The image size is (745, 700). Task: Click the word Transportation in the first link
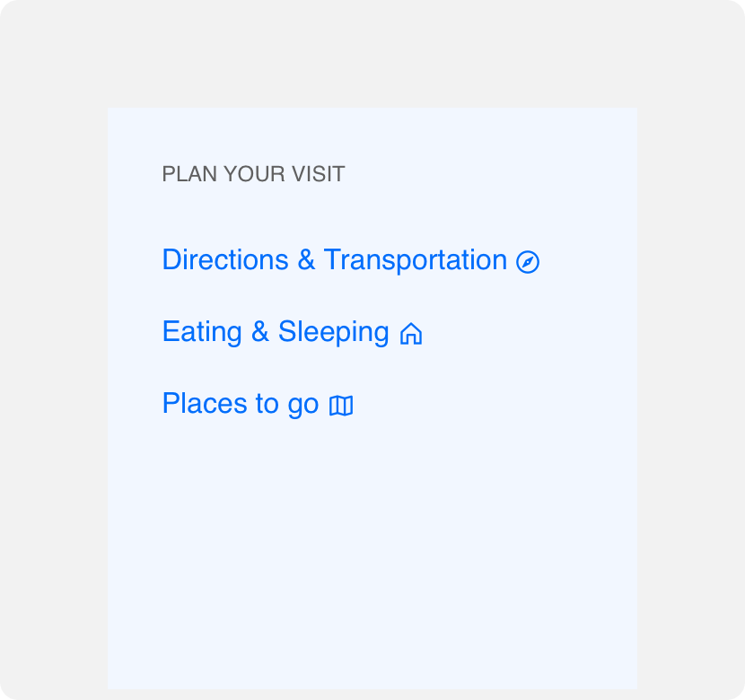tap(416, 261)
